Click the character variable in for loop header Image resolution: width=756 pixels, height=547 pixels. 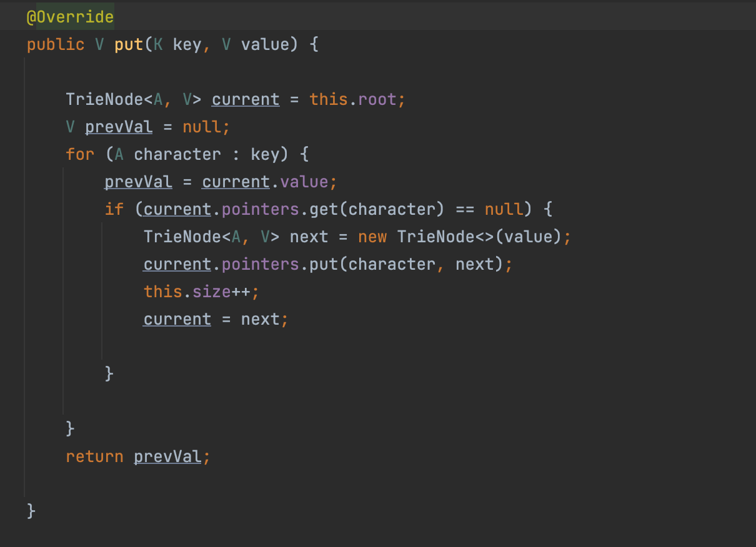point(177,154)
